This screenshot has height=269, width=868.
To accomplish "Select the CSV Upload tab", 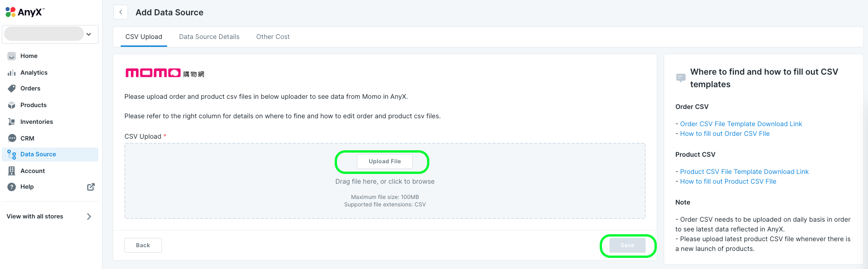I will click(144, 37).
